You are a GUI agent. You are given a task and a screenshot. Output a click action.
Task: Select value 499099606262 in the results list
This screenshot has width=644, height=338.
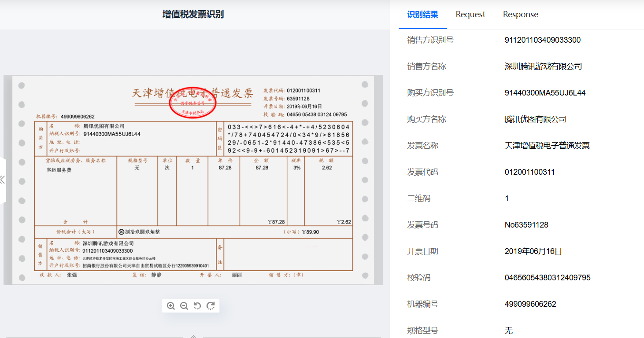click(530, 304)
